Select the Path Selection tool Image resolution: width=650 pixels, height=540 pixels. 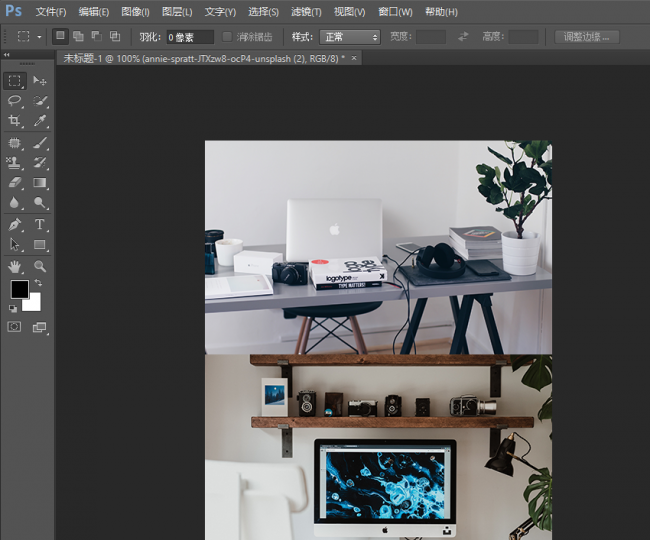tap(15, 245)
